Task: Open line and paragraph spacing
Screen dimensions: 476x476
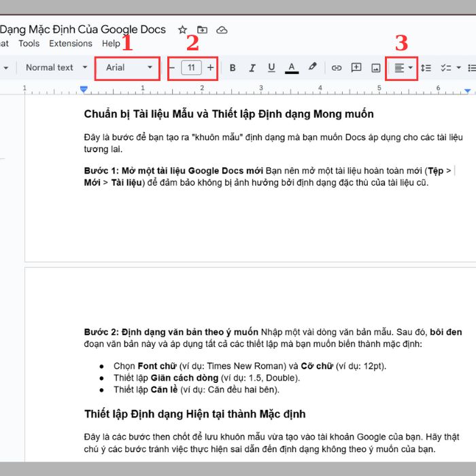Action: [426, 68]
